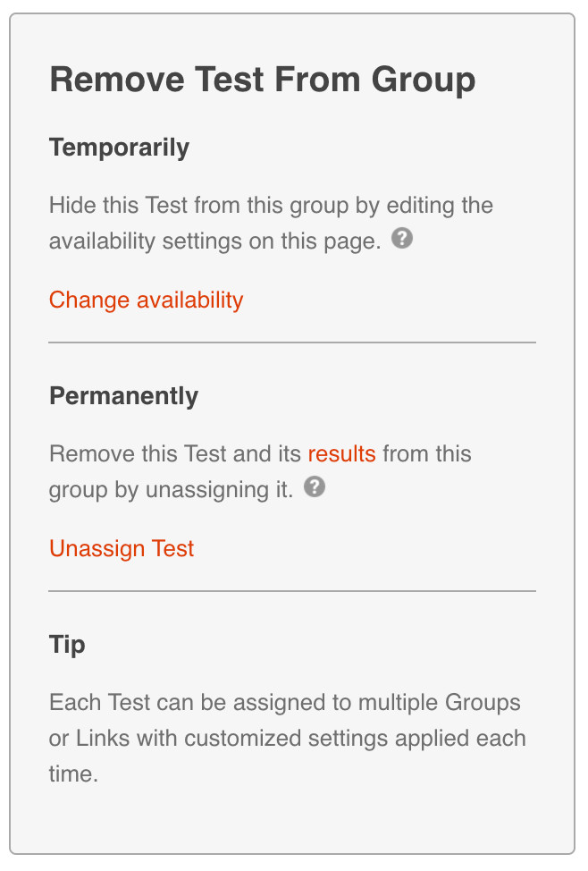Click the 'Remove Test From Group' title

[x=262, y=80]
